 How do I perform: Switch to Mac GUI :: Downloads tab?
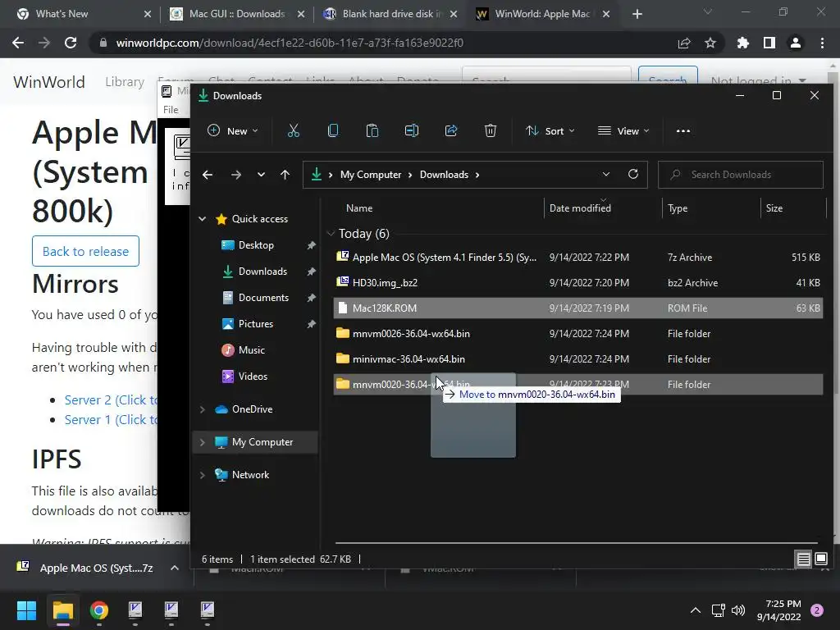point(237,14)
